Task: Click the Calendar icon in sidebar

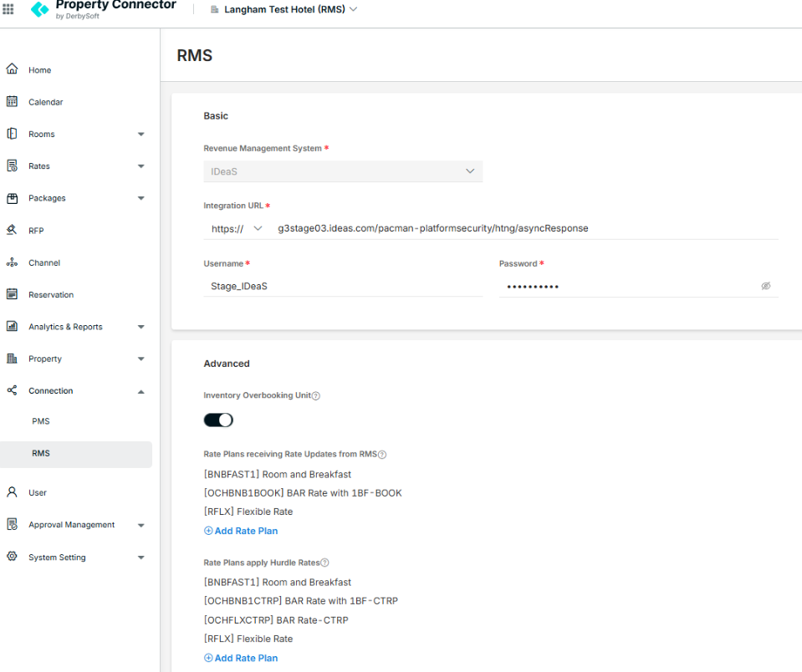Action: pos(12,101)
